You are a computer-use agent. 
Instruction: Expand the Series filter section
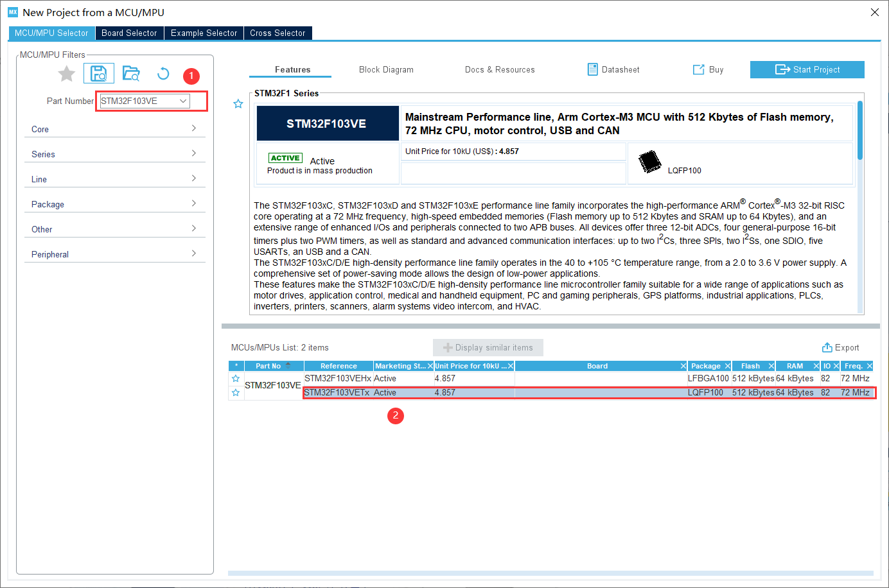114,154
